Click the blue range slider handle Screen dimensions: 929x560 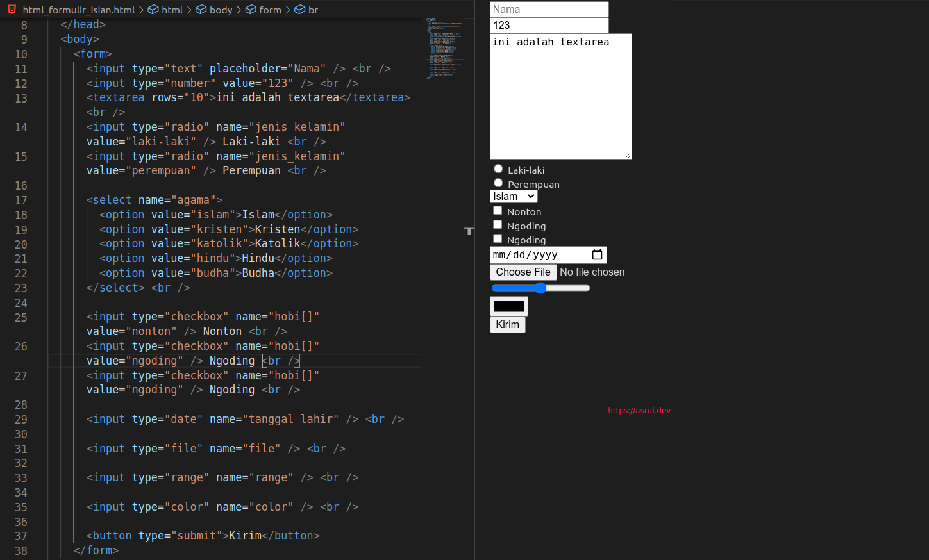coord(541,288)
